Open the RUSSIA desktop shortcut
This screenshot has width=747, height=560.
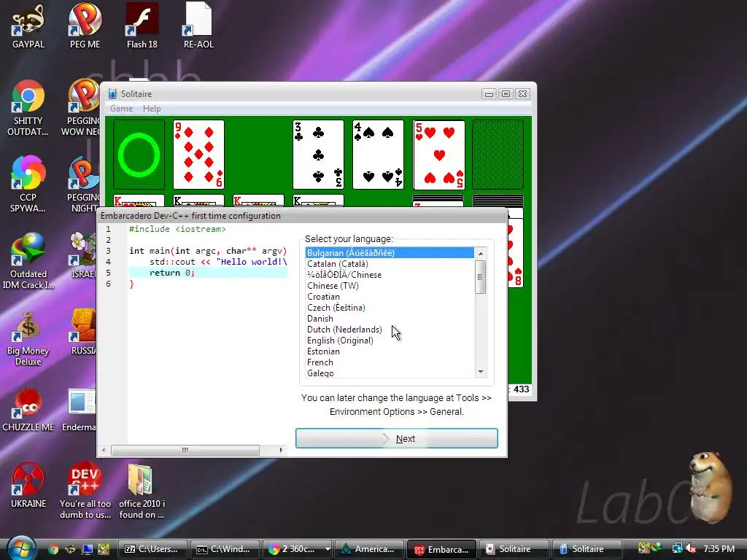(83, 332)
